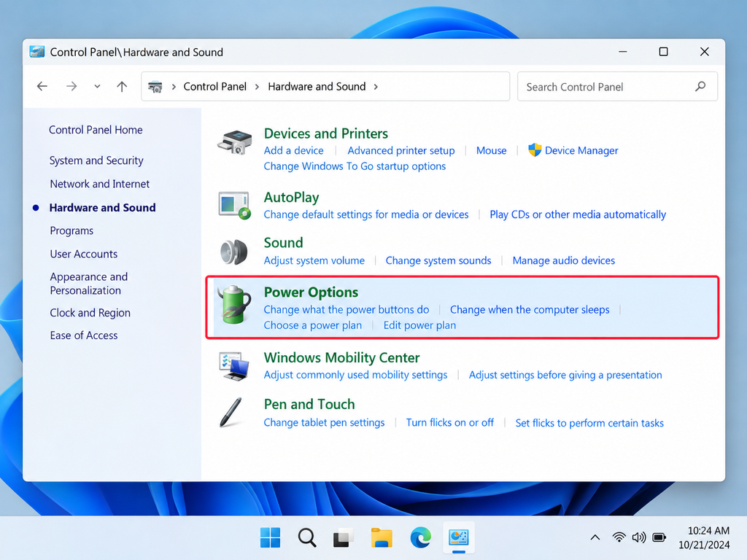747x560 pixels.
Task: Focus the Search Control Panel field
Action: (x=617, y=86)
